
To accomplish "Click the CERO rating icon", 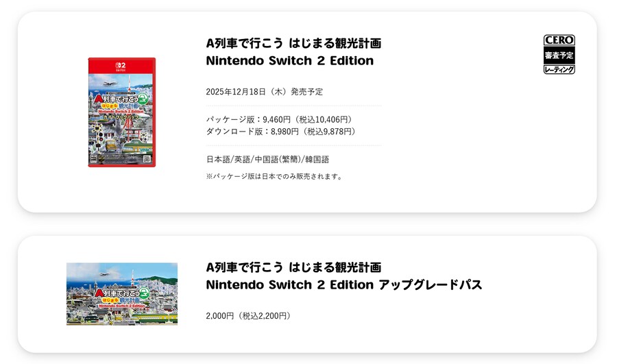I will pos(559,54).
